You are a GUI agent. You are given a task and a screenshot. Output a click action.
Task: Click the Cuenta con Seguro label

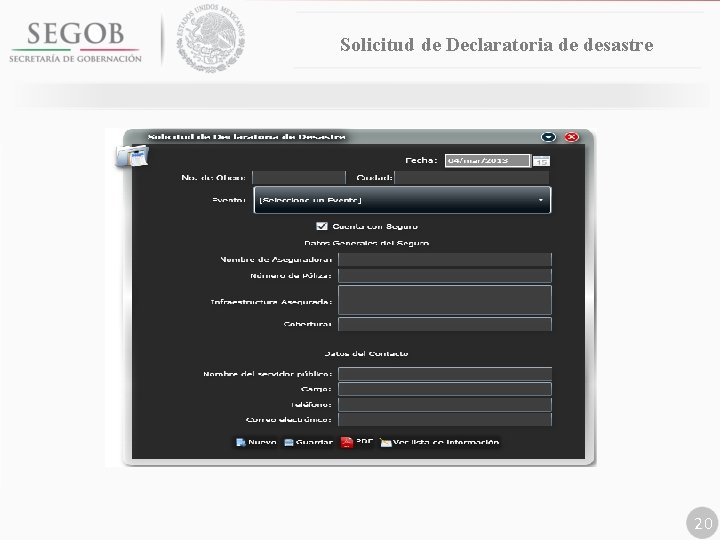tap(375, 226)
